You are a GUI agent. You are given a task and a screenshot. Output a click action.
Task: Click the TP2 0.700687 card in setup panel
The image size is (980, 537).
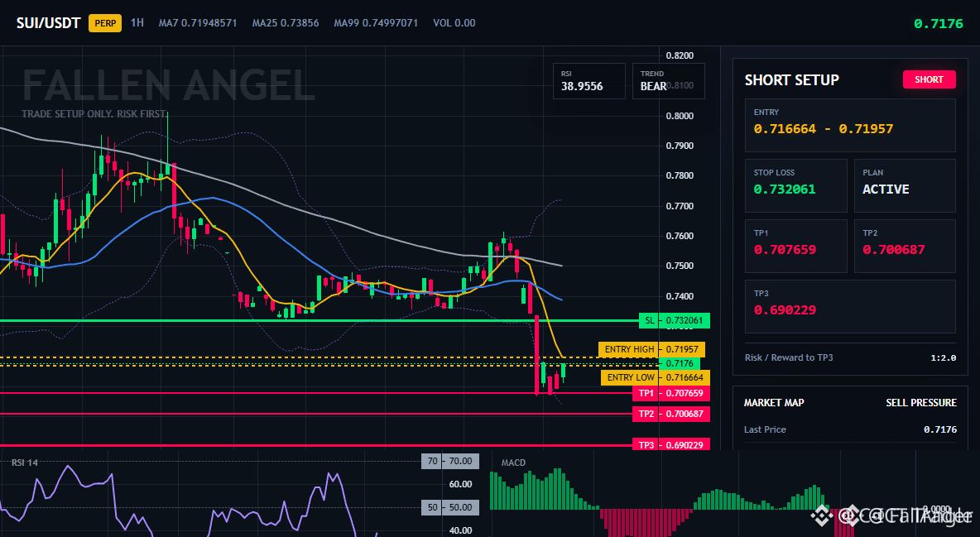905,246
